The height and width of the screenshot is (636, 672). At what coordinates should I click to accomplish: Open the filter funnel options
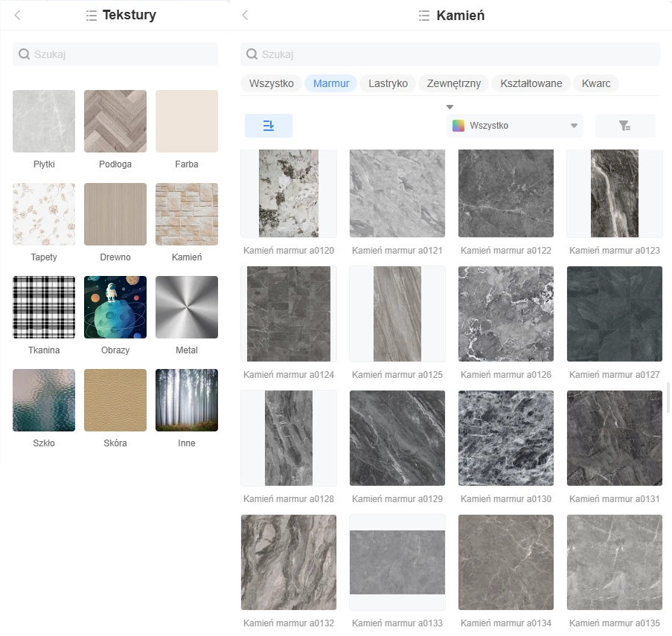coord(625,126)
